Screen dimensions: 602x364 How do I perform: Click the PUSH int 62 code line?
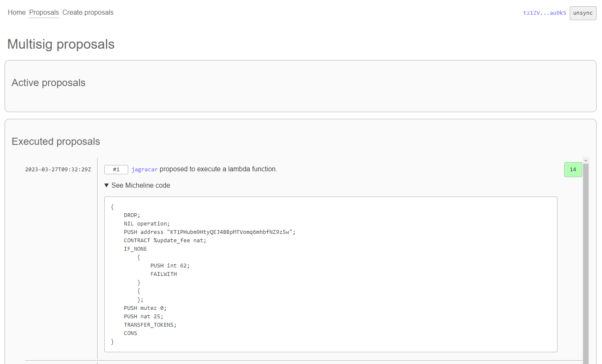click(170, 266)
